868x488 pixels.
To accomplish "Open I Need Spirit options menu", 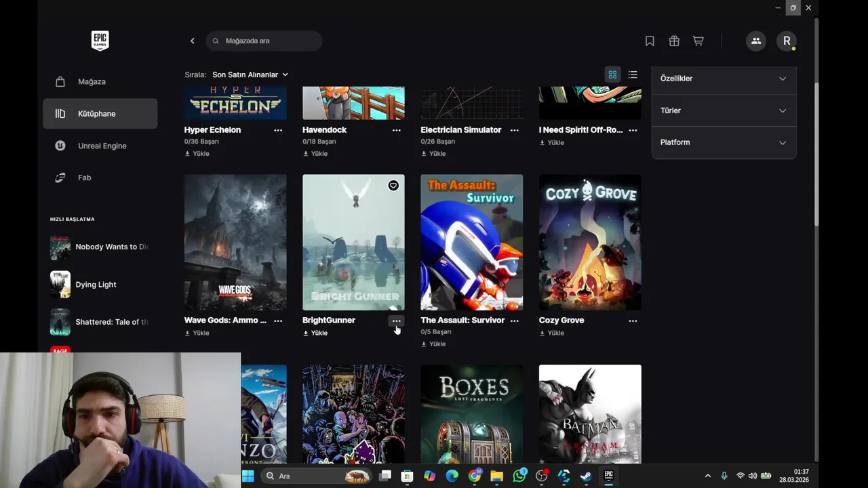I will pos(633,130).
